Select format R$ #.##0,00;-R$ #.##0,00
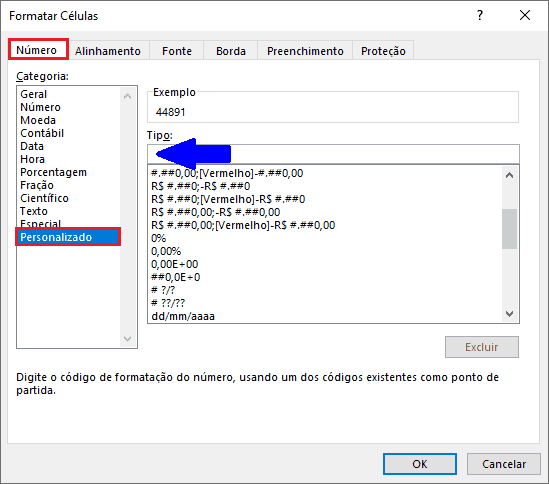The image size is (549, 484). [x=325, y=212]
